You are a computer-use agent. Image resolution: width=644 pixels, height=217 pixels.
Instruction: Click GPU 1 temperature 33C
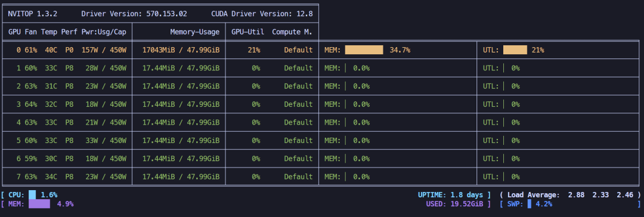(x=51, y=68)
